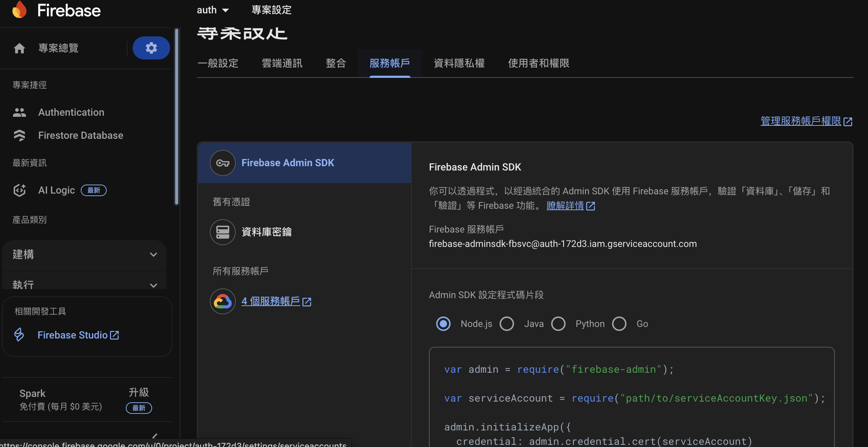Click the 最新 badge under 升級
Viewport: 868px width, 447px height.
[139, 408]
